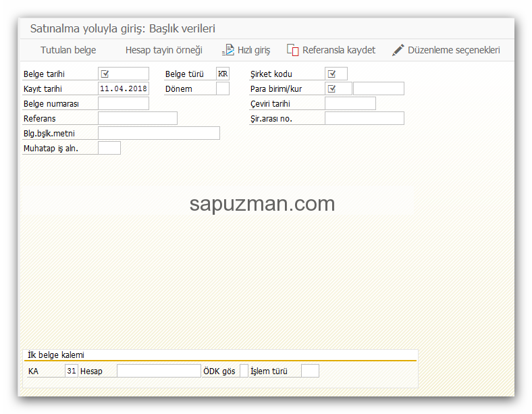Open Hesap tayin örneği
The width and height of the screenshot is (532, 414).
click(x=164, y=50)
